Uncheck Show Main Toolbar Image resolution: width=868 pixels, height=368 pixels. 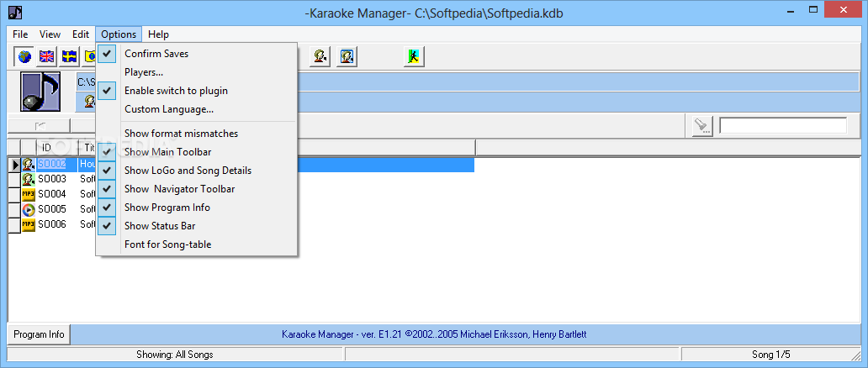(x=197, y=151)
